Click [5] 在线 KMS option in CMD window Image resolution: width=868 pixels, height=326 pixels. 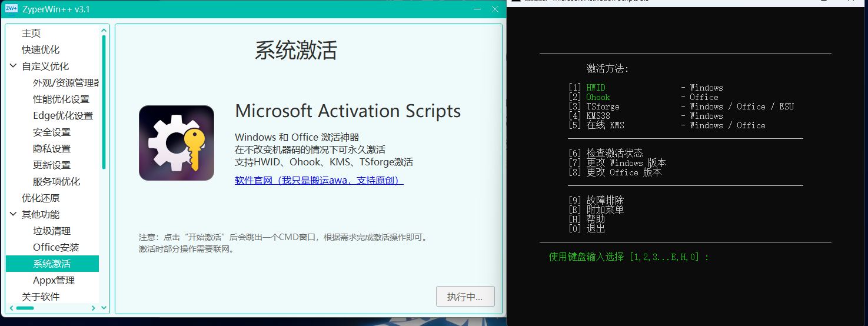tap(667, 125)
